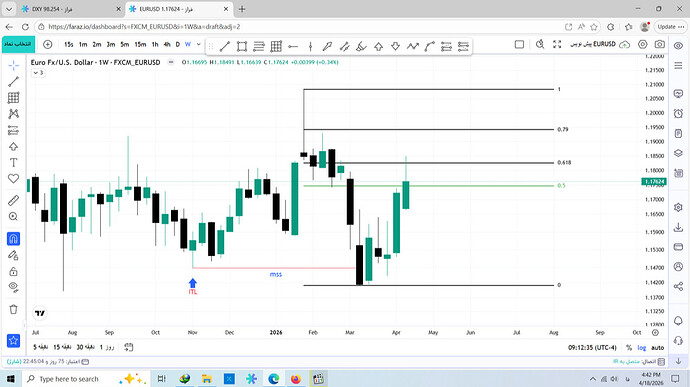Open the Gann and Fibonacci grid tools

pos(14,97)
